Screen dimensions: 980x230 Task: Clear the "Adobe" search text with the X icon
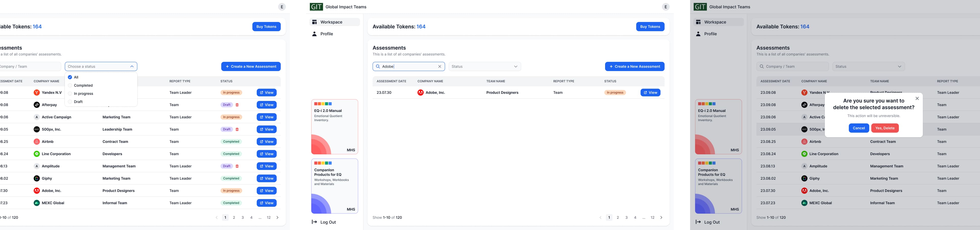point(439,67)
